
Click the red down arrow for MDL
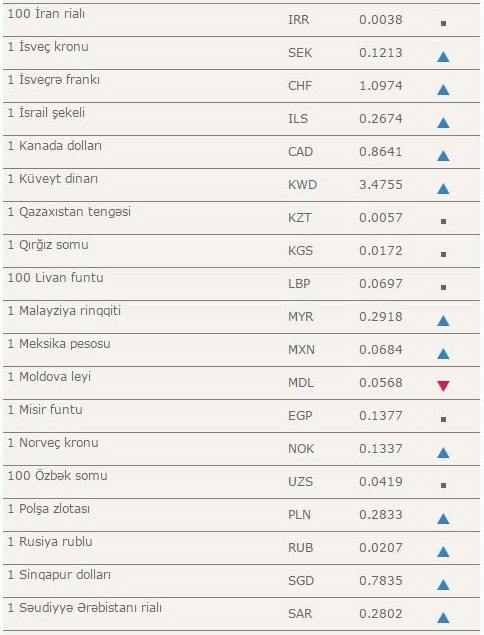pyautogui.click(x=443, y=386)
